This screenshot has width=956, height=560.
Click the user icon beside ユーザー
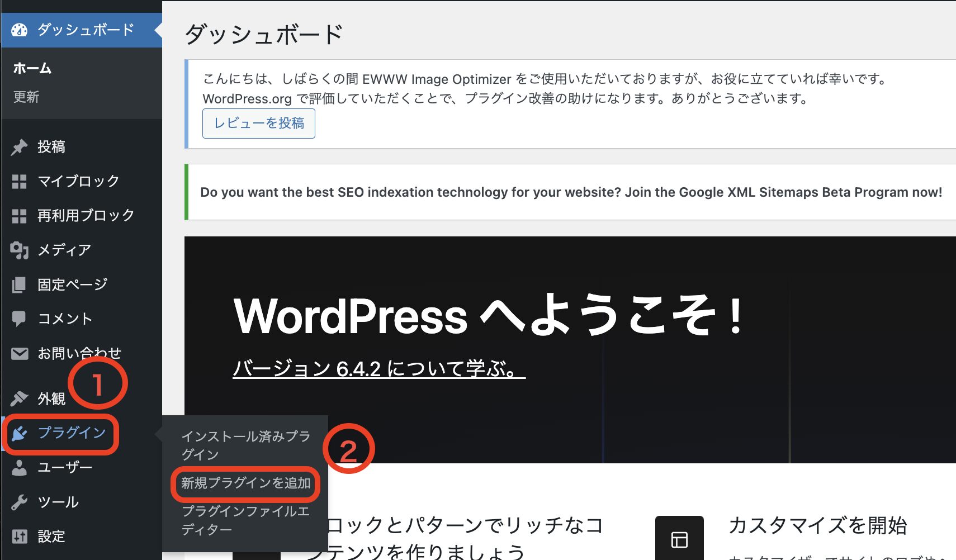click(20, 468)
